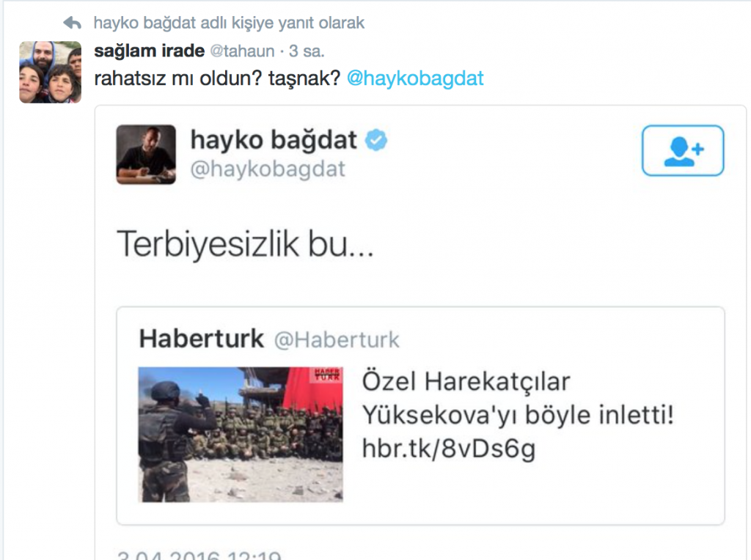This screenshot has width=751, height=560.
Task: Click the 'Özel Harekatçılar' headline text
Action: (466, 381)
